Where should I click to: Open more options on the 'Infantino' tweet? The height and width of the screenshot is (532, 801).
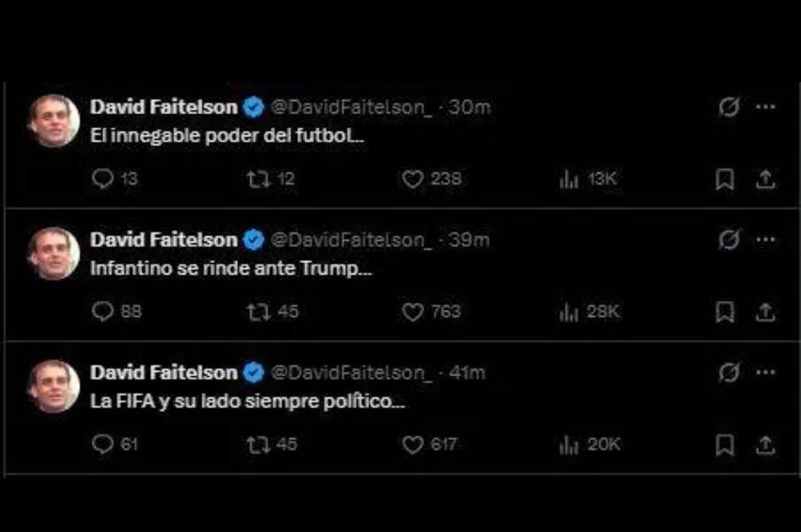pos(764,239)
